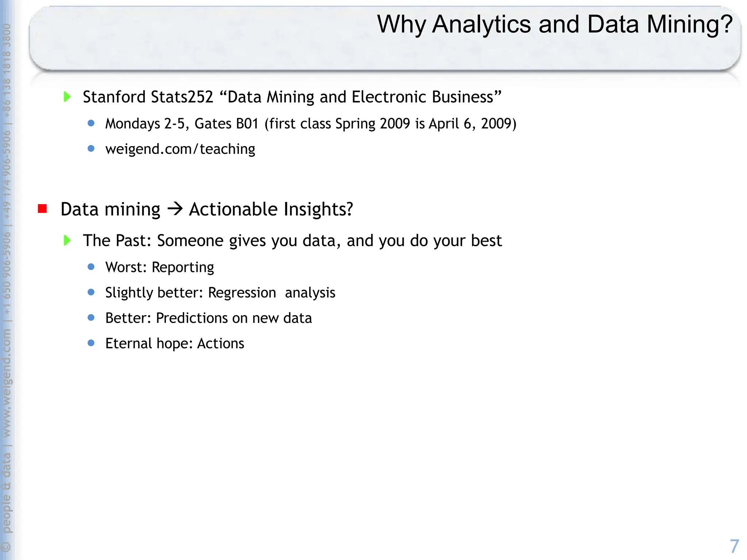Click the Stanford Stats252 course line
This screenshot has height=560, width=747.
(292, 97)
